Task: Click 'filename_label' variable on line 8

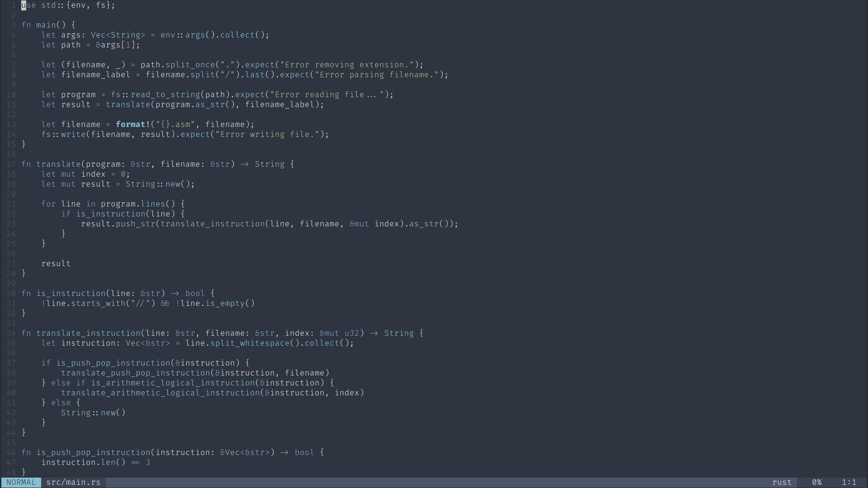Action: pos(96,75)
